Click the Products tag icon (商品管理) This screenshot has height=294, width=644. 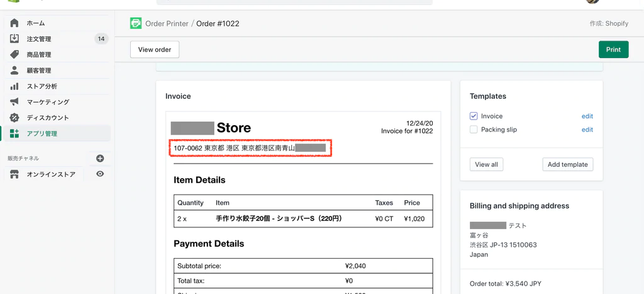[x=14, y=55]
